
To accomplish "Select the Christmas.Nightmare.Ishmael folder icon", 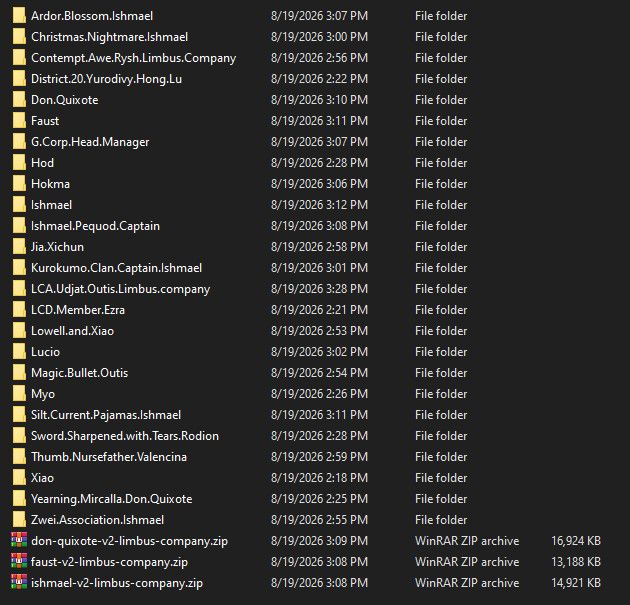I will (x=19, y=37).
